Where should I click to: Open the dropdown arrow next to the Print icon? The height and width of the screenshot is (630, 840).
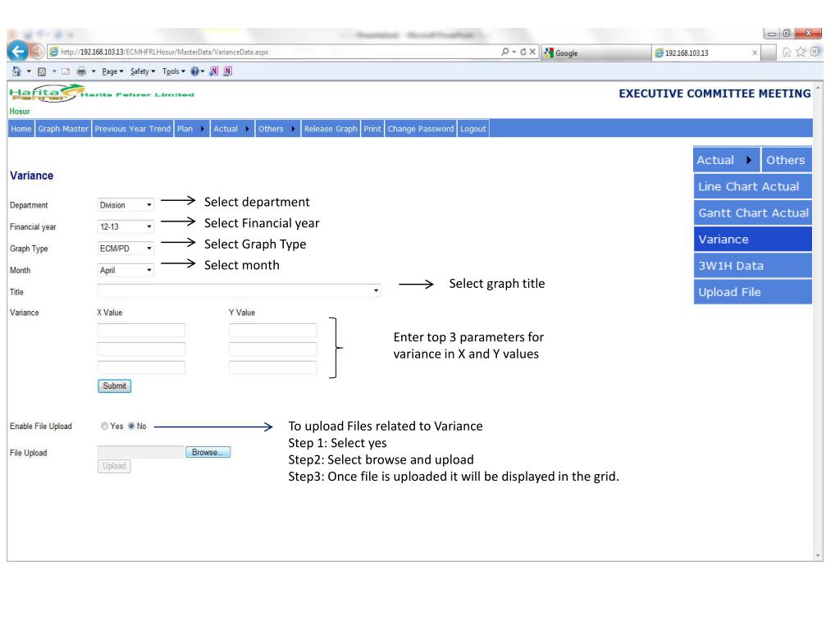[x=94, y=71]
